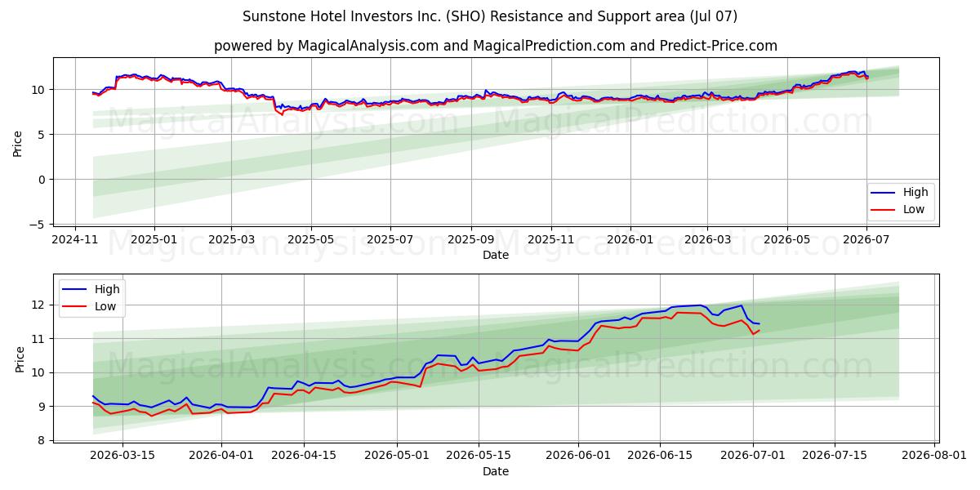Screen dimensions: 980x490
Task: Click the '2026-05' date tick label
Action: pyautogui.click(x=786, y=239)
